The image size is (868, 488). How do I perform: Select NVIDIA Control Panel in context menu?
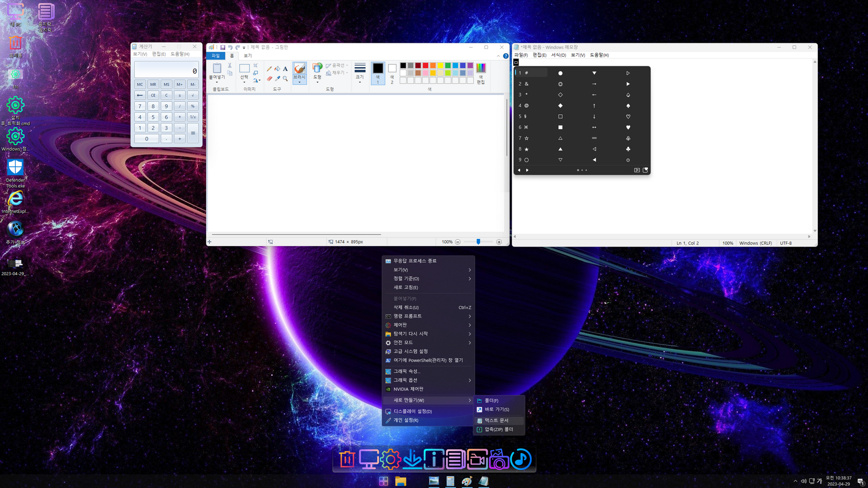pyautogui.click(x=428, y=389)
